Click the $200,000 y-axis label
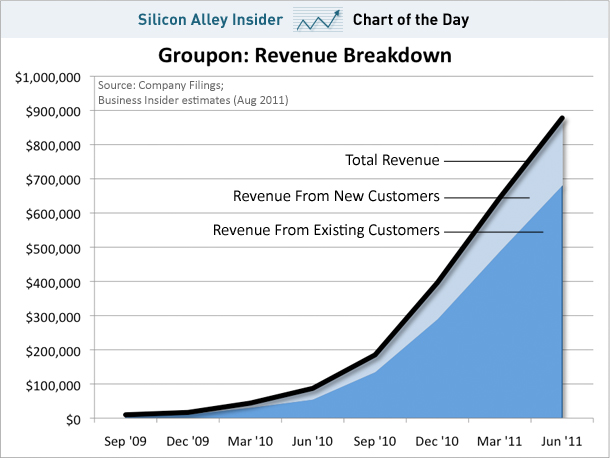Screen dimensions: 610x458 click(x=53, y=351)
